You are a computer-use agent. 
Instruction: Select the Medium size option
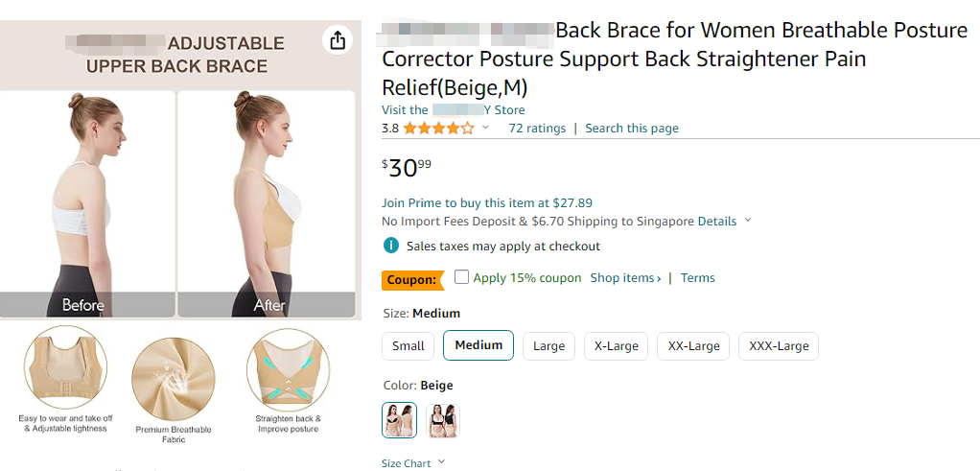pos(478,345)
